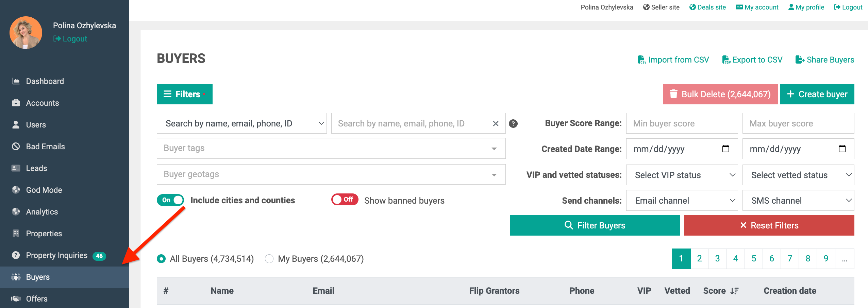Click the Bad Emails ban icon
The height and width of the screenshot is (308, 868).
click(x=16, y=147)
